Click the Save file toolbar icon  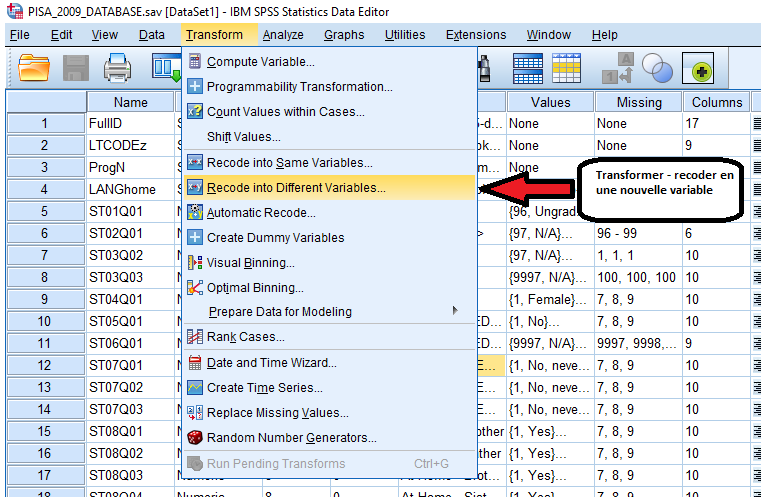76,68
